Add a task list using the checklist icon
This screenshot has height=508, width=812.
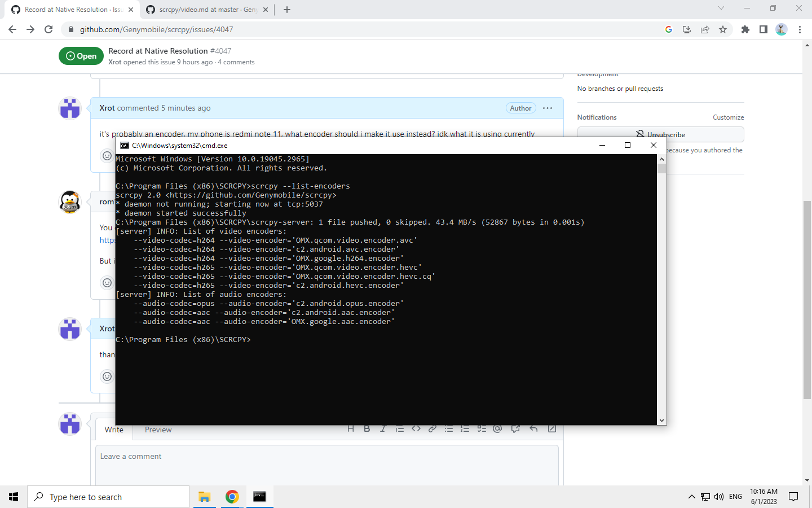[481, 428]
